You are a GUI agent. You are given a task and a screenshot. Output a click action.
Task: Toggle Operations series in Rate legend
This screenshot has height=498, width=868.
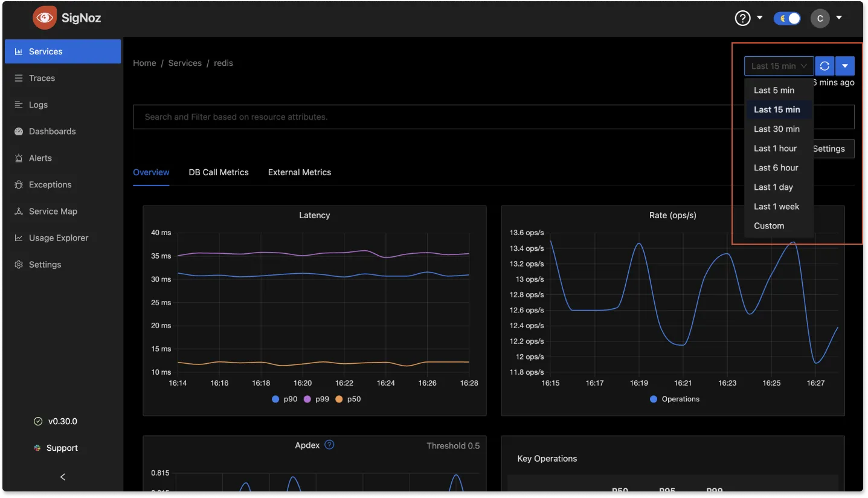[x=674, y=399]
